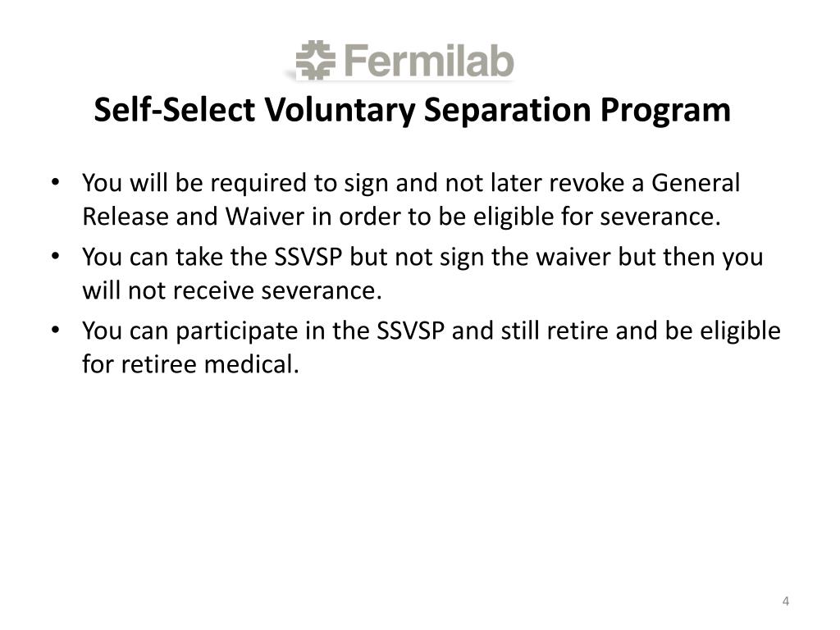Click 'You will be required' opening text
840x630 pixels.
195,183
